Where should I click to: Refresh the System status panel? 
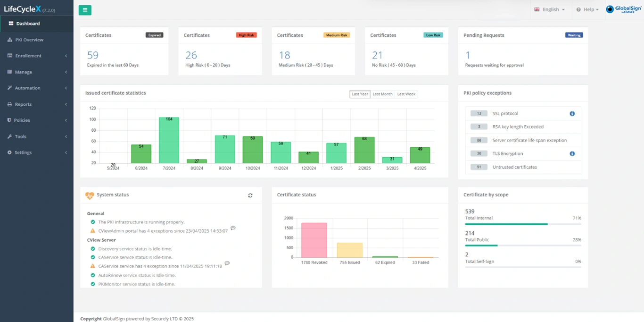250,195
